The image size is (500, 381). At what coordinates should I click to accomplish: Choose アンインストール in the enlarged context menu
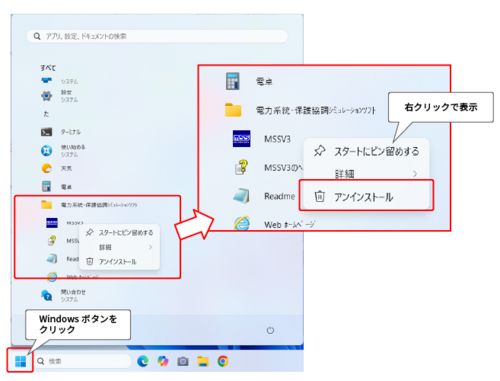(366, 197)
